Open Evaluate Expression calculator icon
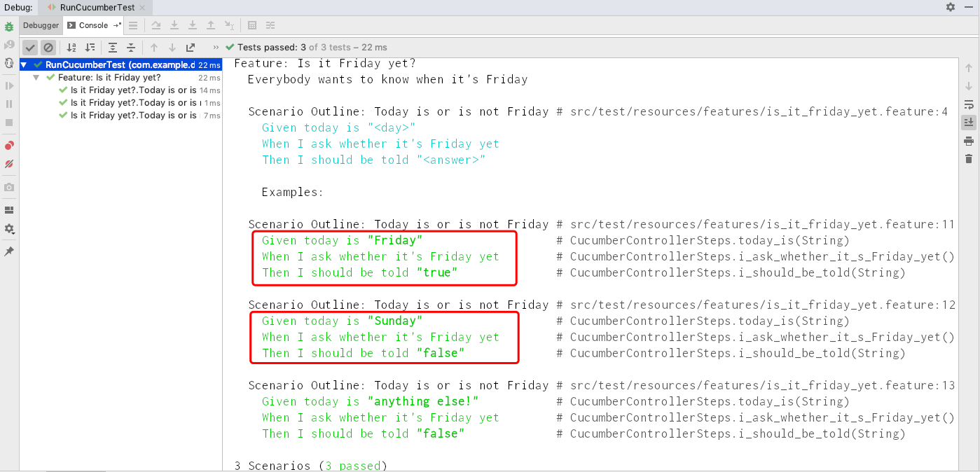 (252, 25)
